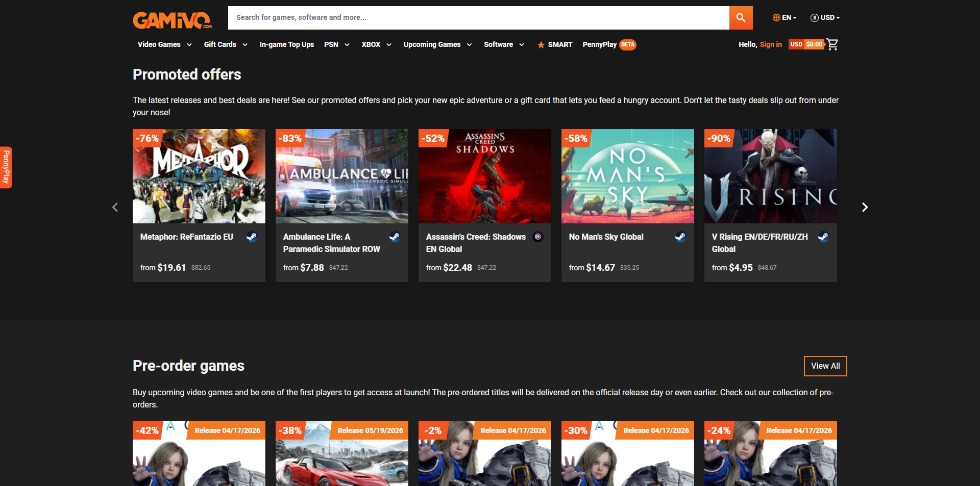The image size is (980, 486).
Task: Click the 'from $22.48' price
Action: (449, 268)
